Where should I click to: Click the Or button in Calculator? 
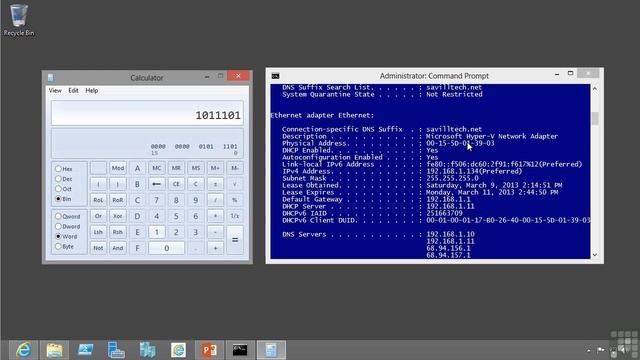coord(98,216)
